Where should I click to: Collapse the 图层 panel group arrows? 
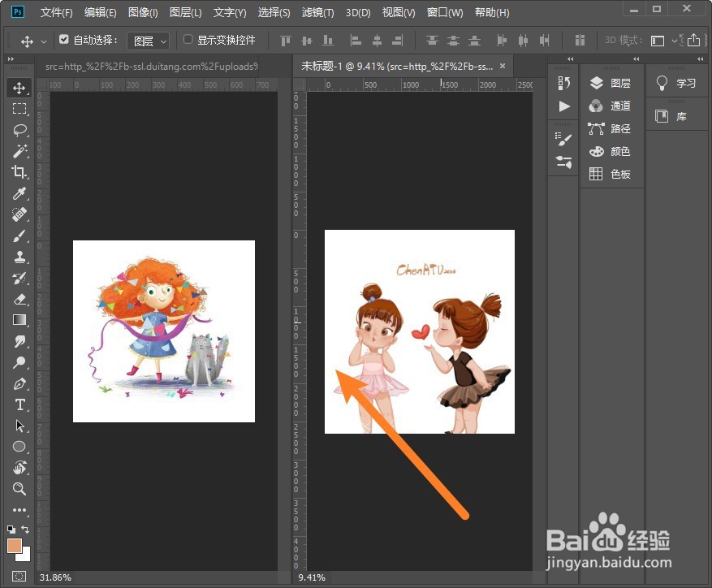coord(636,59)
